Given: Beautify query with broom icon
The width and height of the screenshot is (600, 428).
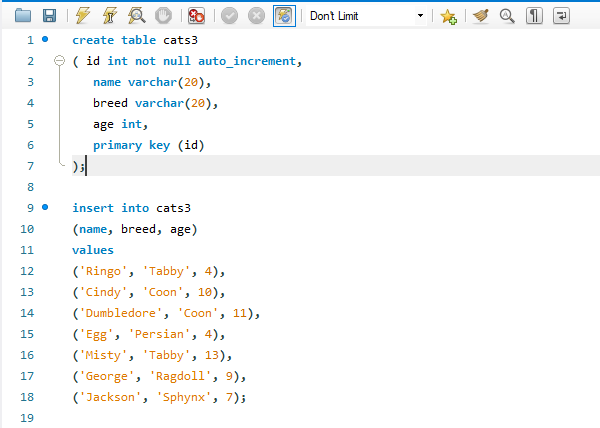Looking at the screenshot, I should click(481, 16).
